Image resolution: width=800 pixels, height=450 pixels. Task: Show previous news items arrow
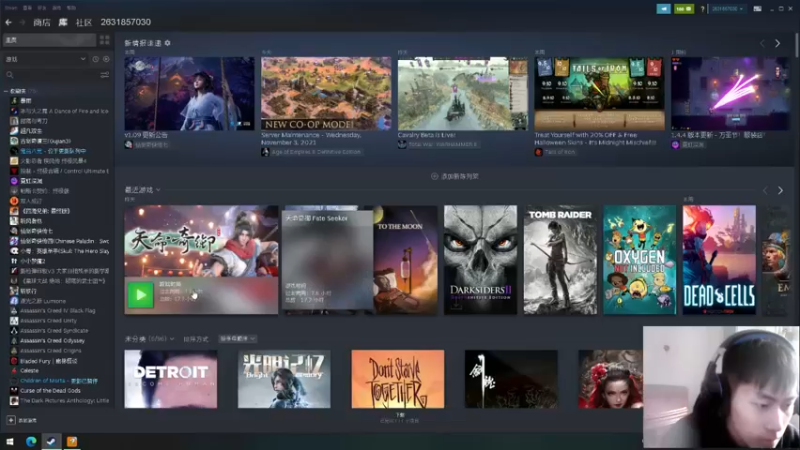[763, 44]
